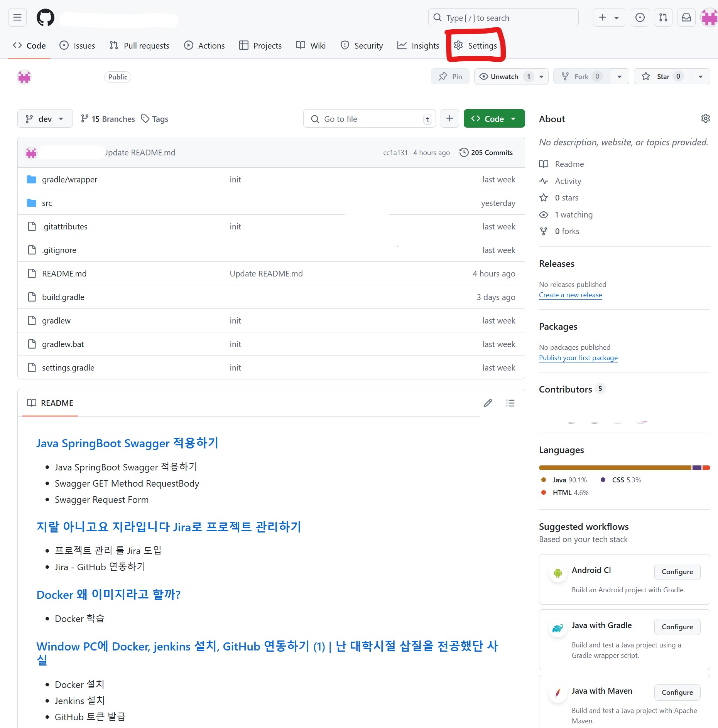Open the create new plus menu
Screen dimensions: 718x728
pyautogui.click(x=609, y=17)
